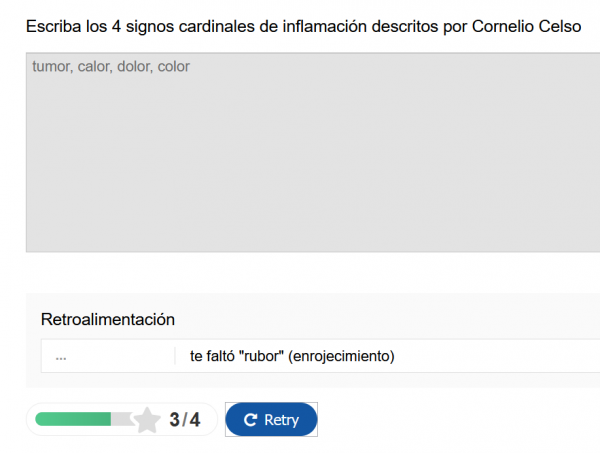Select the Retroalimentación heading
The width and height of the screenshot is (600, 453).
(x=108, y=320)
